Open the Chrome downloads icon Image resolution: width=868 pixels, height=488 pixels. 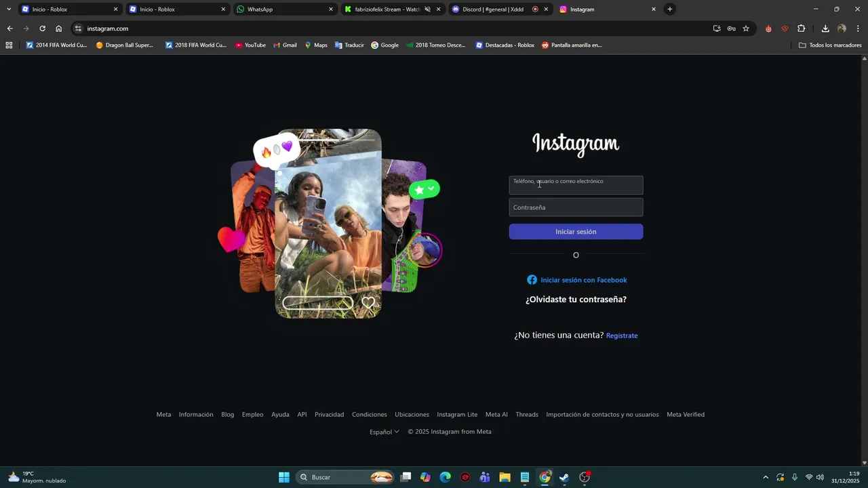tap(825, 28)
